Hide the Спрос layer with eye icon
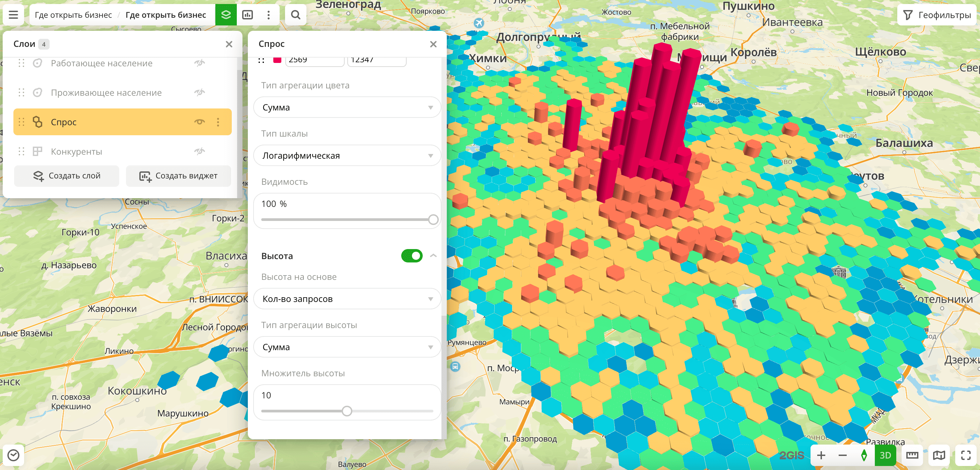 point(199,122)
